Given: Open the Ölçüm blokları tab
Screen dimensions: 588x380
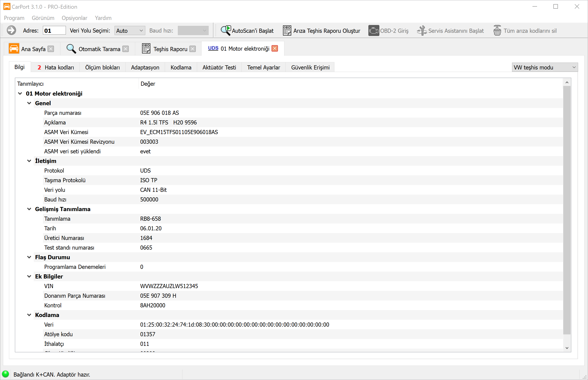Looking at the screenshot, I should 102,67.
